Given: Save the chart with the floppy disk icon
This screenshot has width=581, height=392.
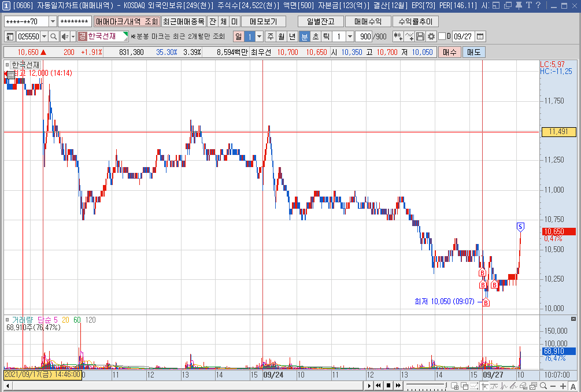Looking at the screenshot, I should click(420, 36).
